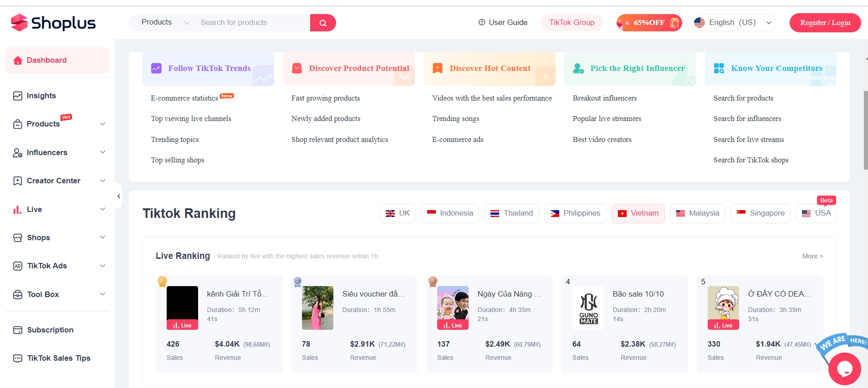Screen dimensions: 868x388
Task: Select the USA Beta country tab
Action: 816,213
